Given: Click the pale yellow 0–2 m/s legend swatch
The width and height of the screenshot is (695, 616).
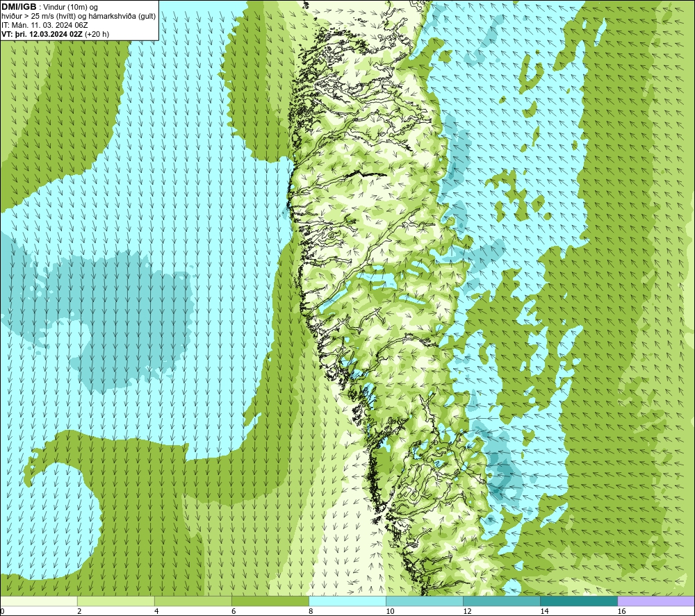Looking at the screenshot, I should 39,601.
